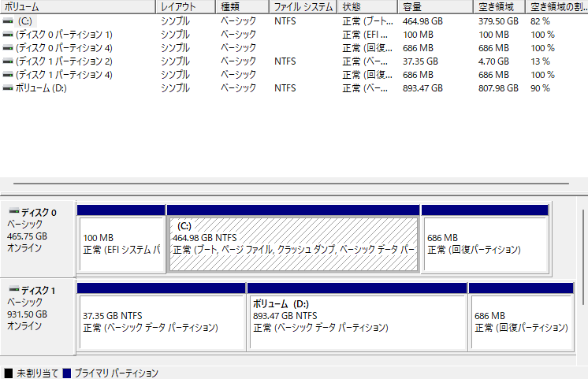Click the drive icon beside (C:) in the volume list
This screenshot has height=379, width=588.
pos(7,21)
